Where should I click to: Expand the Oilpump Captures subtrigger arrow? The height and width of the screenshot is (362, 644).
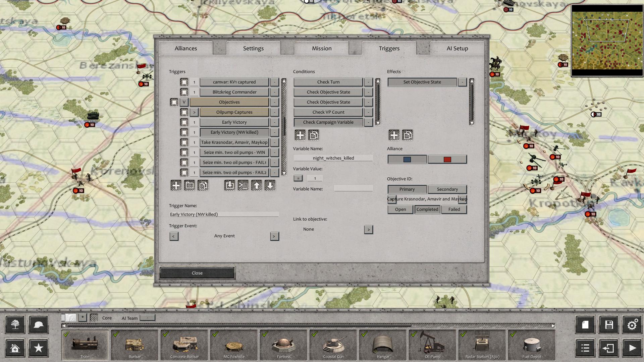(194, 112)
